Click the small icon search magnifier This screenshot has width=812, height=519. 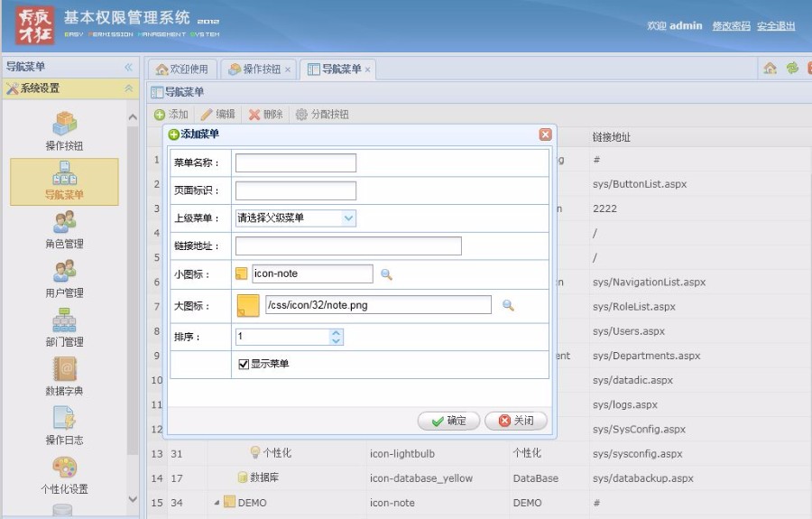pos(386,274)
